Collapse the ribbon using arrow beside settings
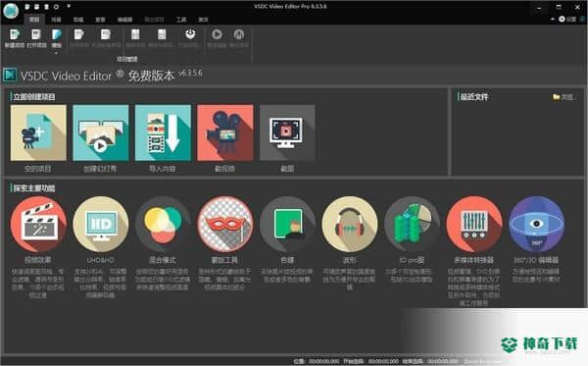This screenshot has width=588, height=366. coord(552,20)
